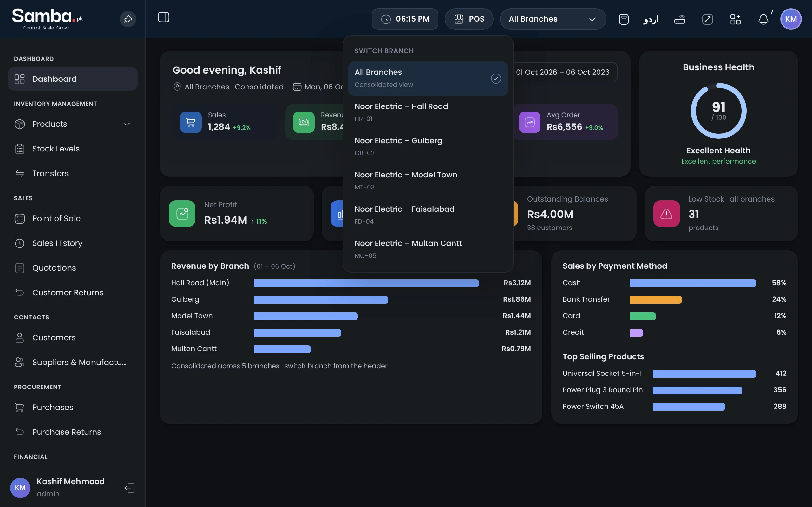Image resolution: width=812 pixels, height=507 pixels.
Task: Click the Hall Road revenue bar
Action: [366, 283]
